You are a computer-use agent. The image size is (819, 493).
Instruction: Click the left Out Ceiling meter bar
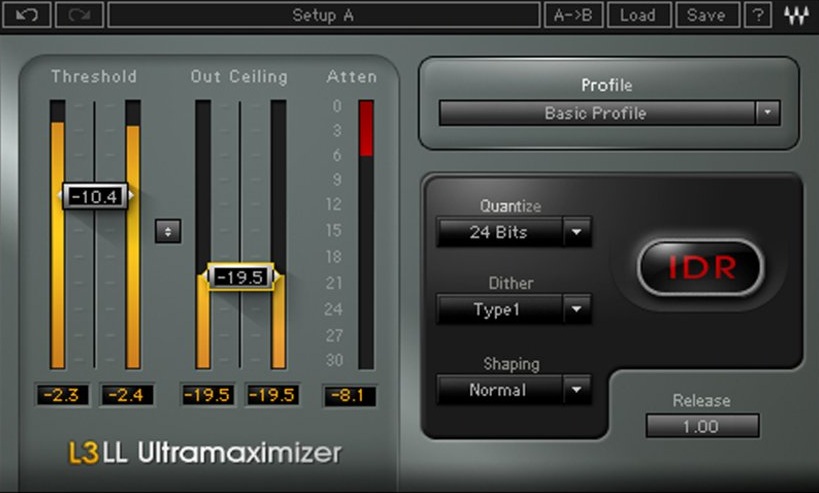203,235
